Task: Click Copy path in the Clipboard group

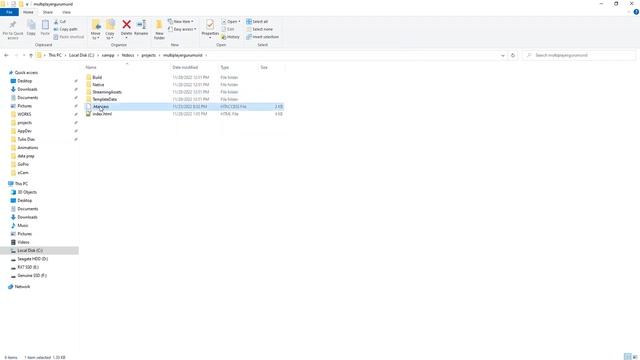Action: 65,29
